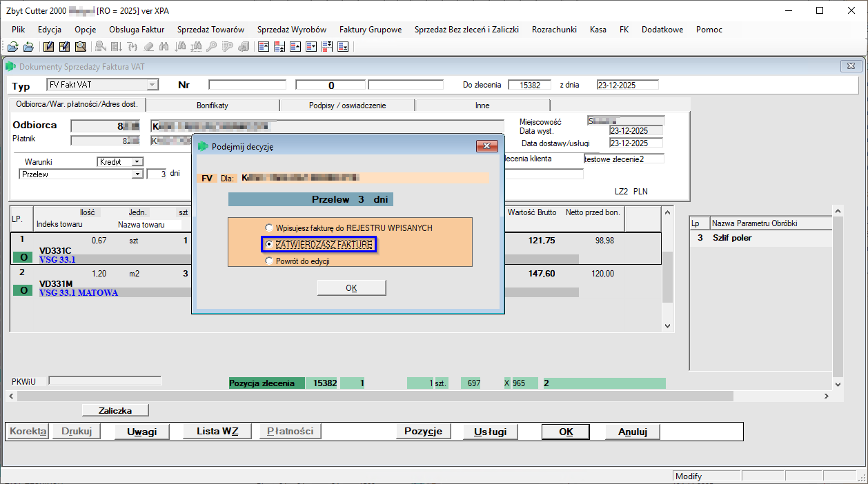Click the Do zlecenia field showing 15382

[x=529, y=85]
